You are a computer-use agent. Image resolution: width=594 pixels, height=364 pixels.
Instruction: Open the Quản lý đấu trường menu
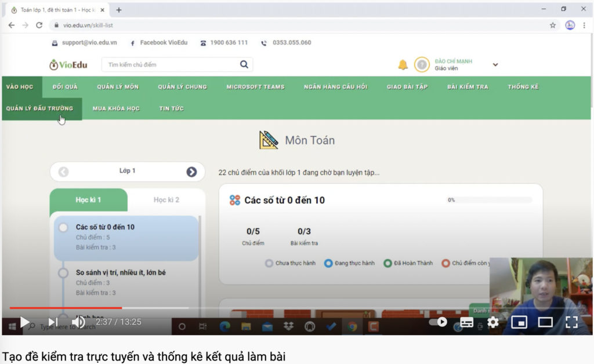coord(39,108)
